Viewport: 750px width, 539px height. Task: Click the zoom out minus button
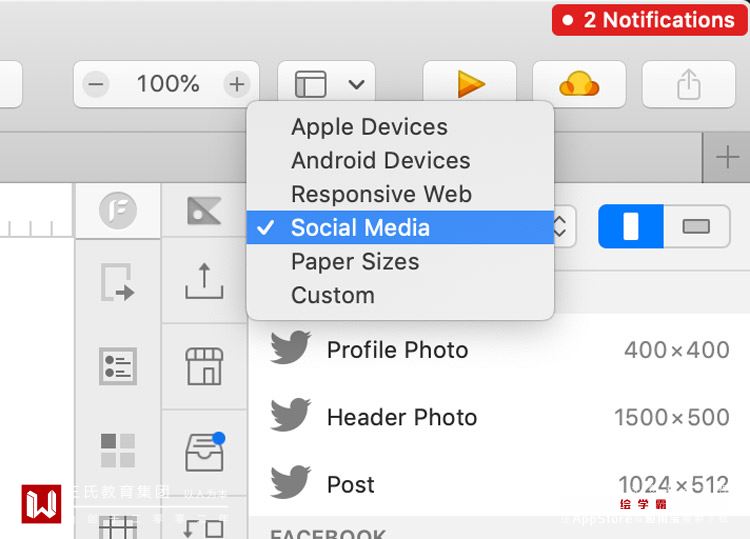point(96,85)
